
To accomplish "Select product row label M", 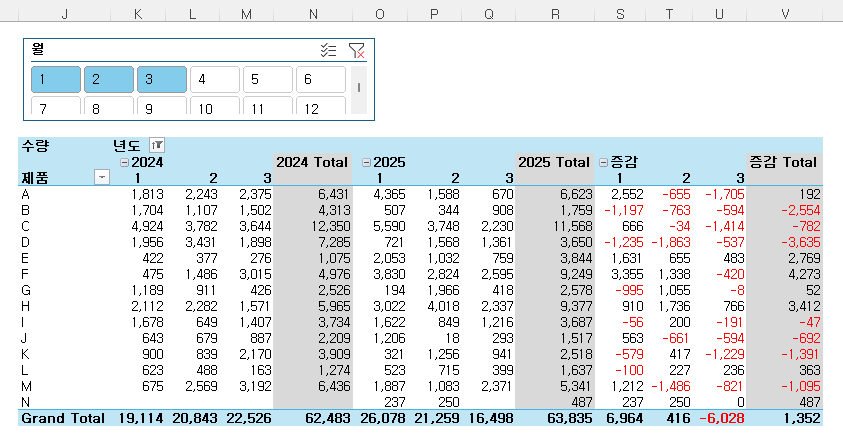I will click(26, 386).
